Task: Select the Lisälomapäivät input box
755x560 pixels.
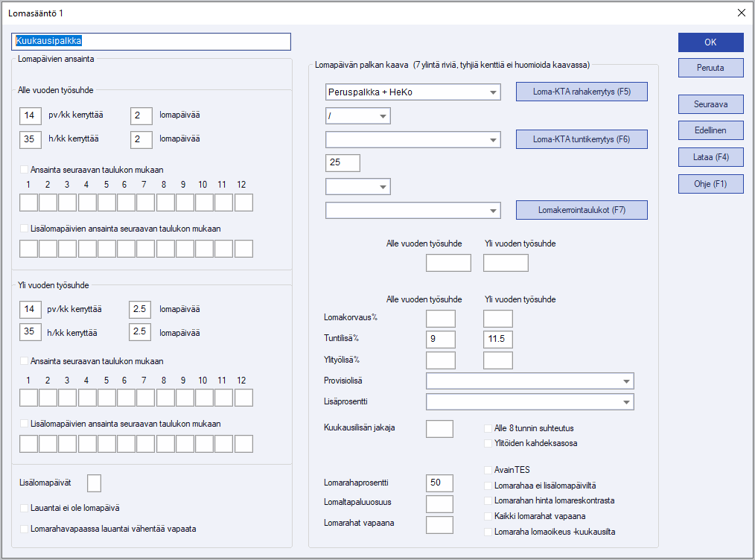Action: (x=94, y=483)
